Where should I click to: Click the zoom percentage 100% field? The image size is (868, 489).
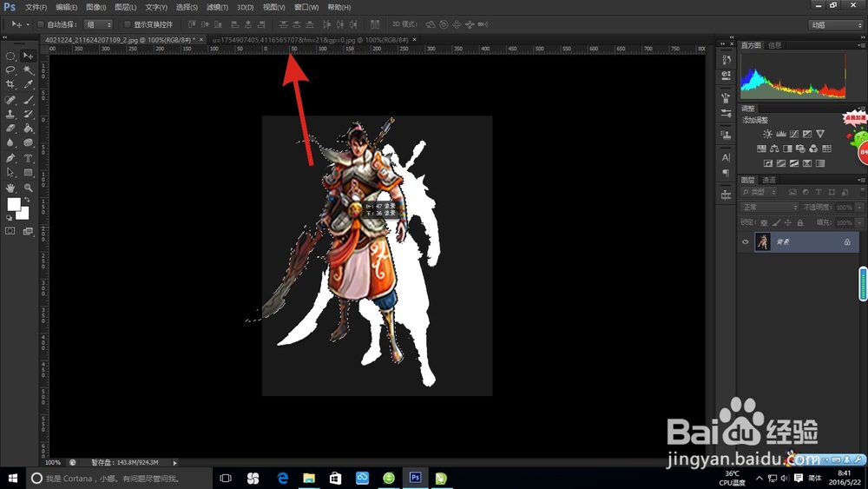[53, 462]
